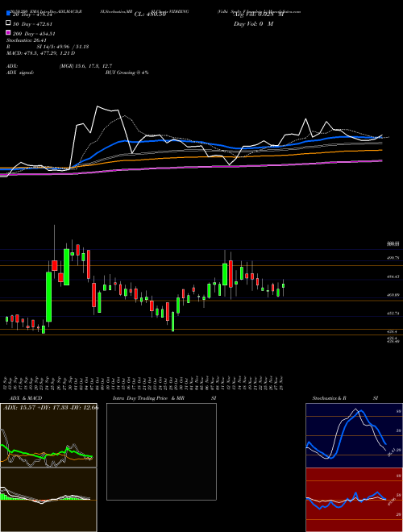Click the 'Day Vol: 0 M' label
The image size is (403, 532).
[253, 24]
